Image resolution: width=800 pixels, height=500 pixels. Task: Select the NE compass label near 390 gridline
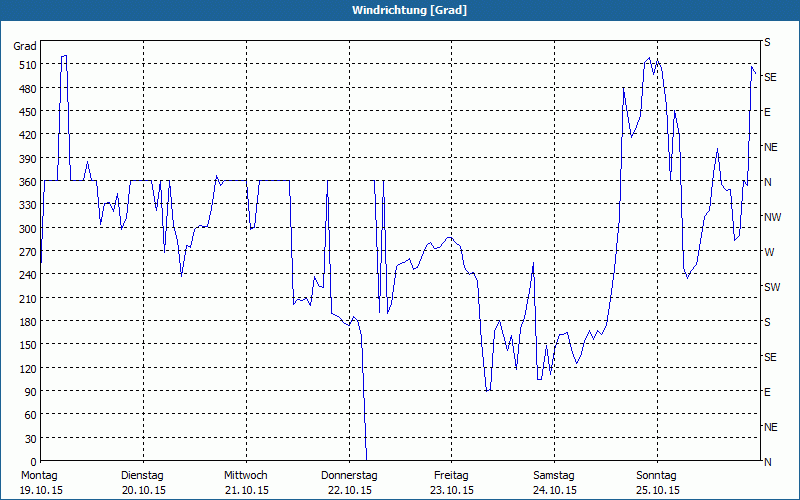pos(771,147)
